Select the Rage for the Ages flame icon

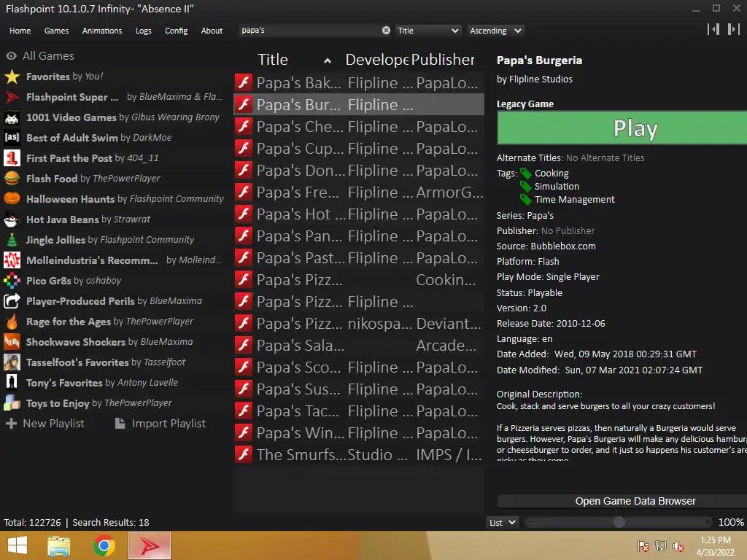12,322
